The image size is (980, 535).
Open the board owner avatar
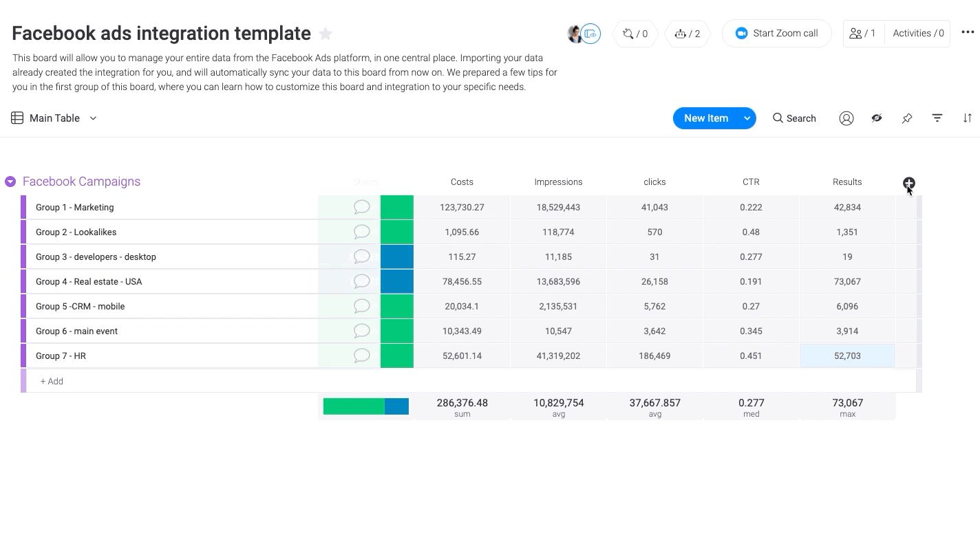(574, 33)
